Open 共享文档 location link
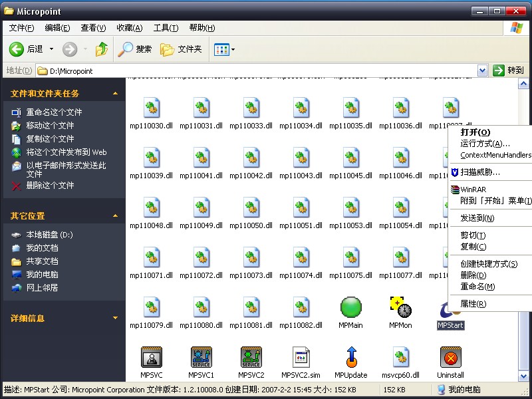532x399 pixels. point(42,261)
